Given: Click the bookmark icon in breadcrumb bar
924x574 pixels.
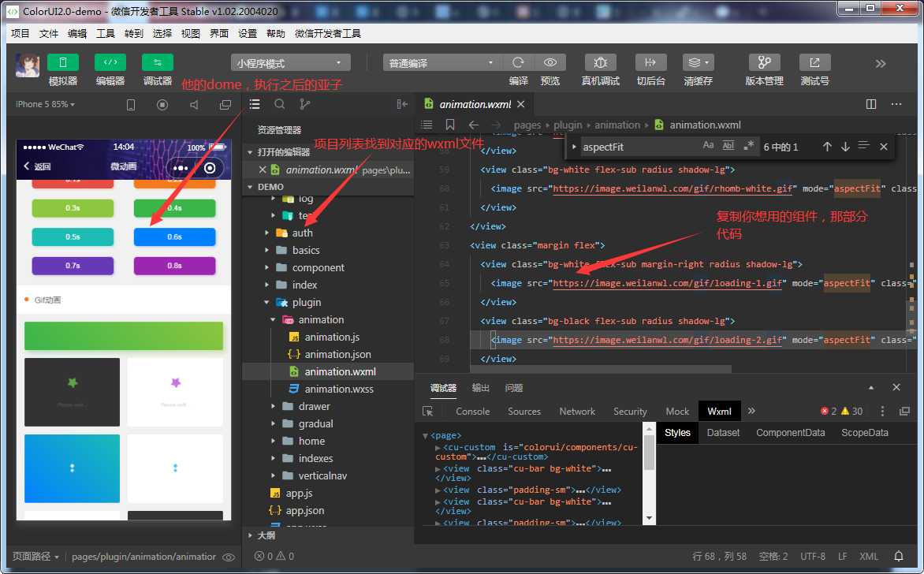Looking at the screenshot, I should pyautogui.click(x=450, y=125).
